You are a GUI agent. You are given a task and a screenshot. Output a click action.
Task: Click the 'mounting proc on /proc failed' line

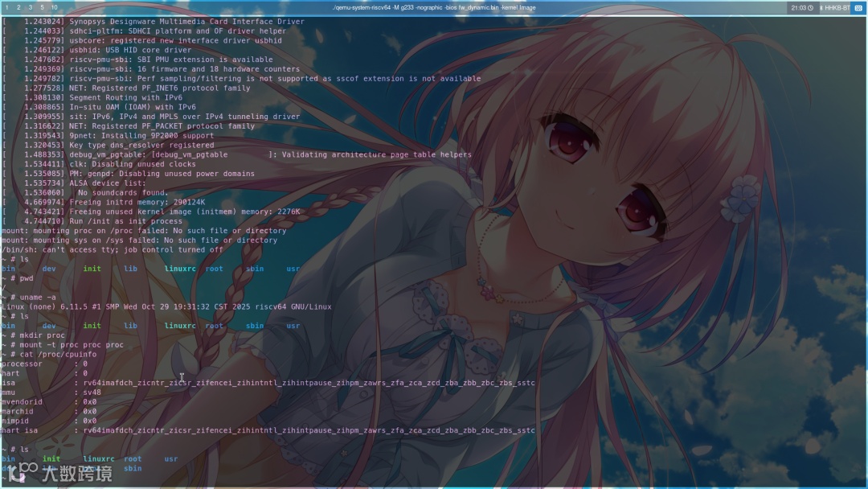click(x=144, y=231)
